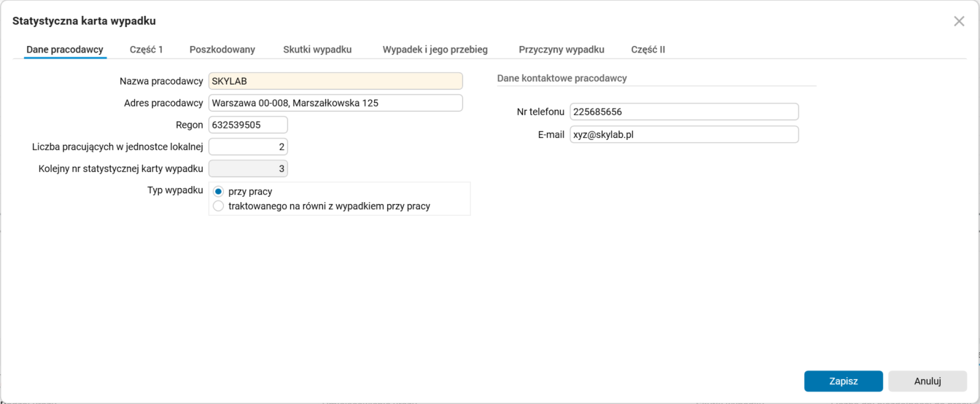Select the Wypadek i jego przebieg tab
Screen dimensions: 980x404
[x=435, y=50]
